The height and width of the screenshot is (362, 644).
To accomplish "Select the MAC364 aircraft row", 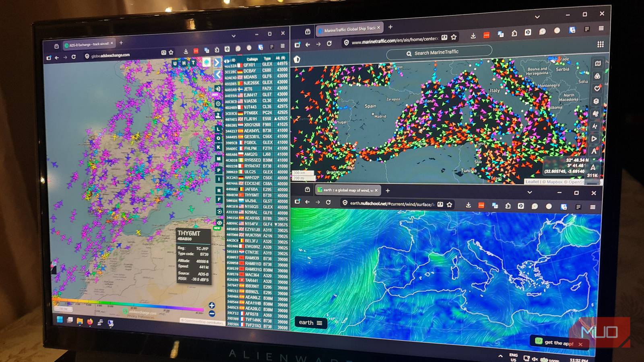I will click(x=258, y=275).
